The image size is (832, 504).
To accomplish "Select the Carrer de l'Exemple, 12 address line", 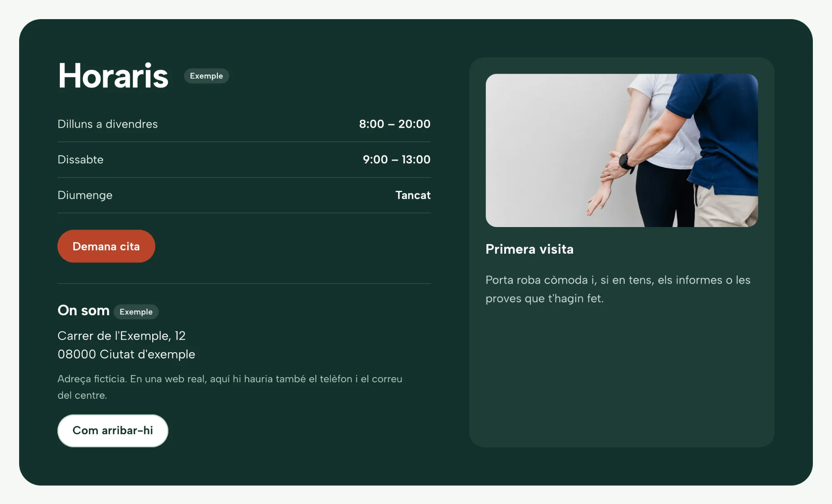I will click(x=121, y=336).
